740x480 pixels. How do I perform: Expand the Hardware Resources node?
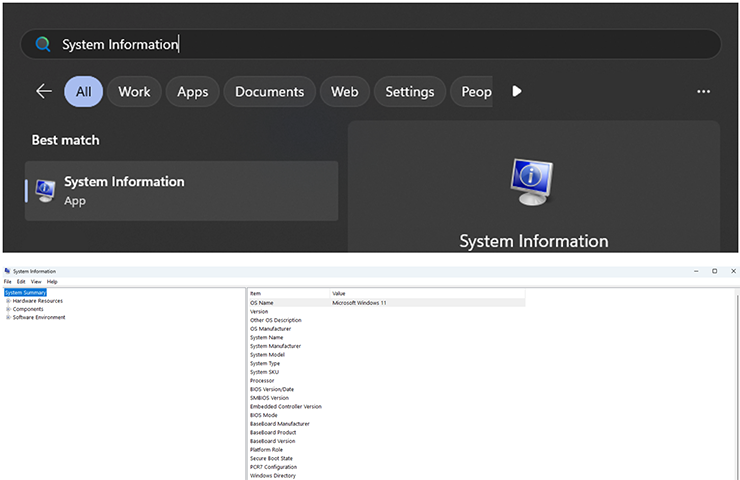(8, 301)
